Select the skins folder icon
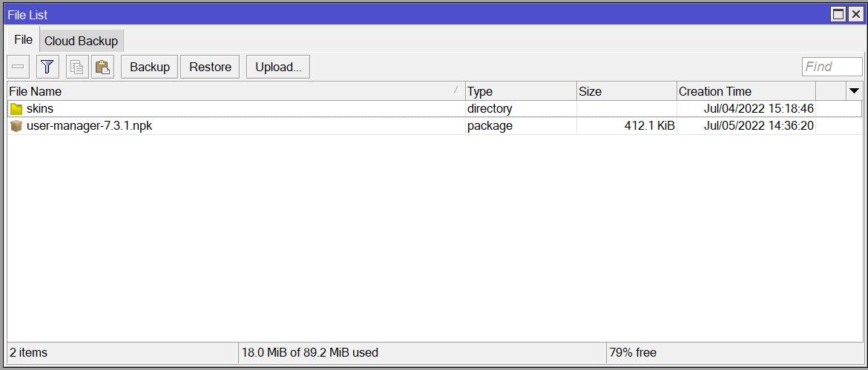Screen dimensions: 868x370 [16, 109]
